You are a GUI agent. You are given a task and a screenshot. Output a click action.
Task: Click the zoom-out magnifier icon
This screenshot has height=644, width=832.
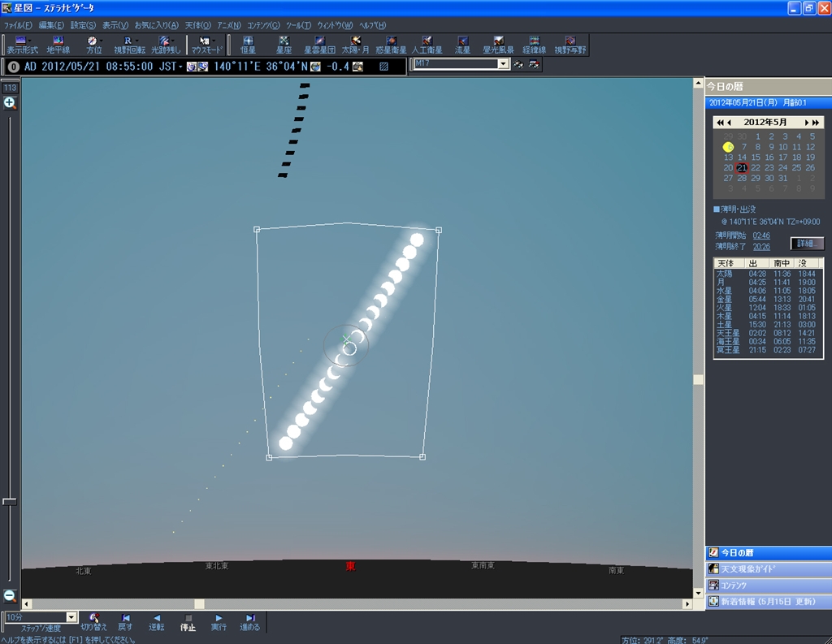click(10, 595)
